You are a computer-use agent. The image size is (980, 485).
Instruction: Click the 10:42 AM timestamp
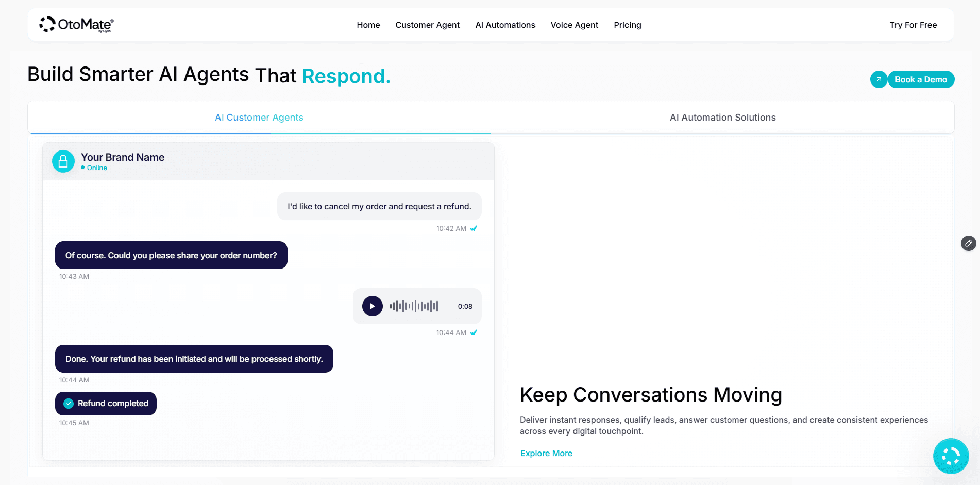pos(451,228)
